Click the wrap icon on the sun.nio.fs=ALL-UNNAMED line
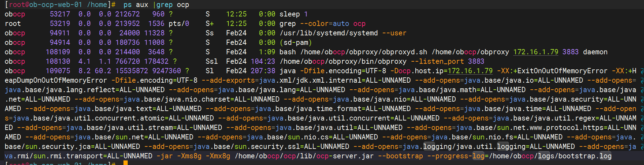Screen dimensions: 644x165 tap(642, 137)
